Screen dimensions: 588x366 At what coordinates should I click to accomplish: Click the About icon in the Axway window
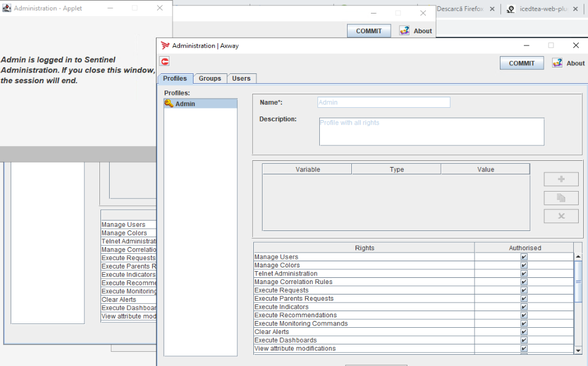[557, 63]
